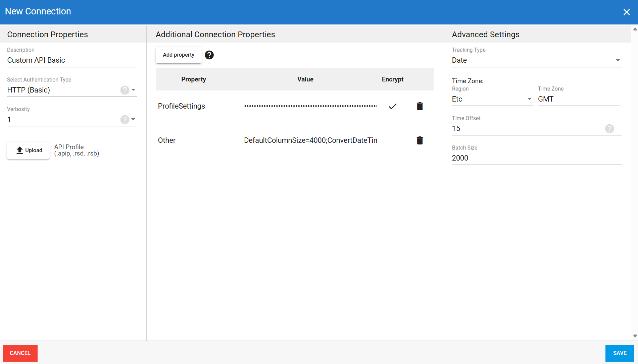638x364 pixels.
Task: Open Tracking Type dropdown
Action: click(x=537, y=60)
